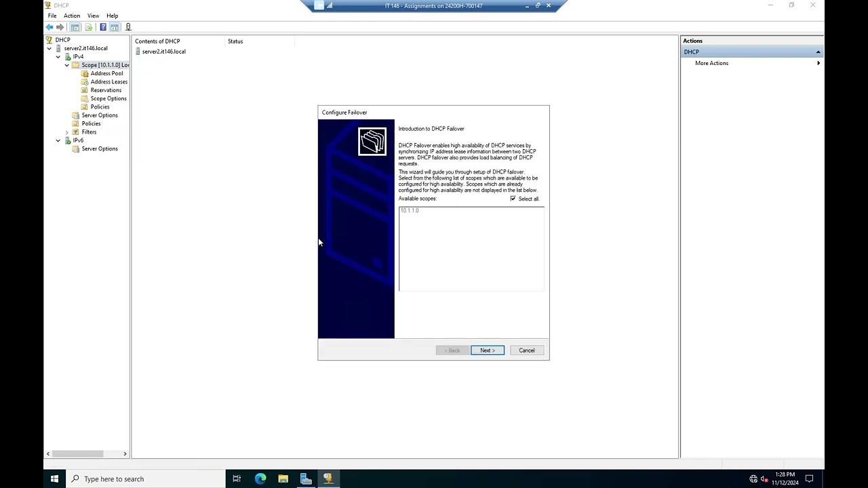Click the Export List toolbar icon

[x=88, y=27]
